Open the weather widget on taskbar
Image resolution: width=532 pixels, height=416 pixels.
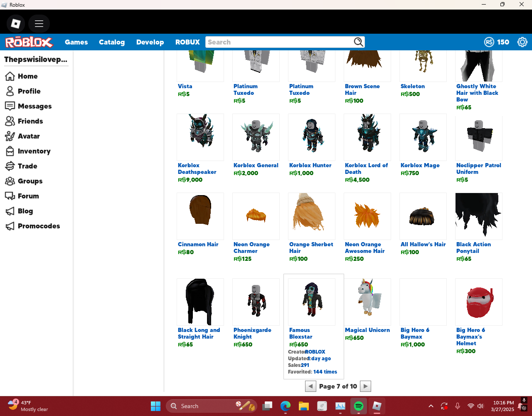pyautogui.click(x=28, y=406)
